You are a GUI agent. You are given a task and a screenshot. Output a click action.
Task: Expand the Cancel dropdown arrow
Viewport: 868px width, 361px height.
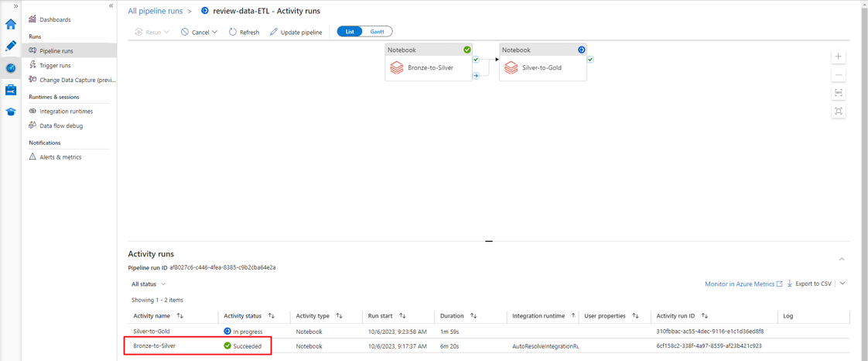click(x=215, y=33)
